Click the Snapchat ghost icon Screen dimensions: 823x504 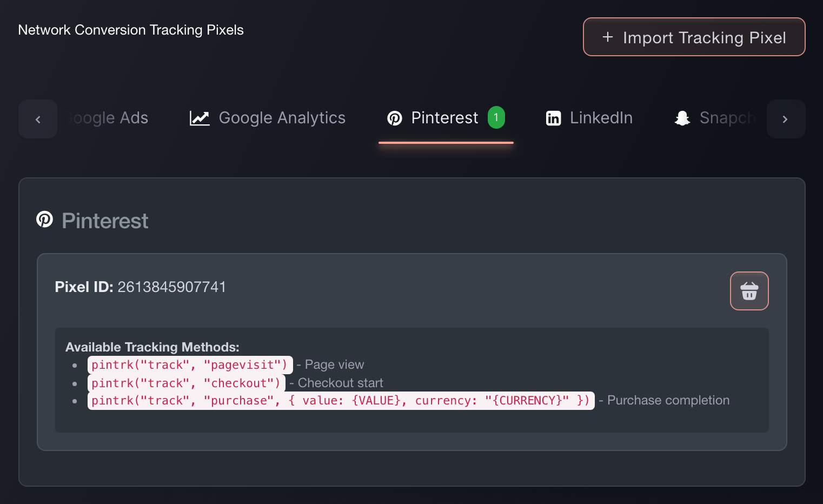(682, 118)
